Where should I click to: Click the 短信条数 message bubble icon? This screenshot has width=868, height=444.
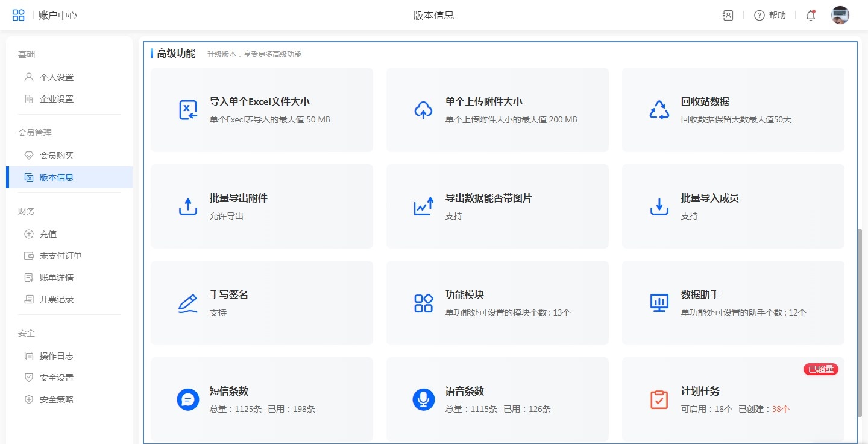pyautogui.click(x=188, y=399)
